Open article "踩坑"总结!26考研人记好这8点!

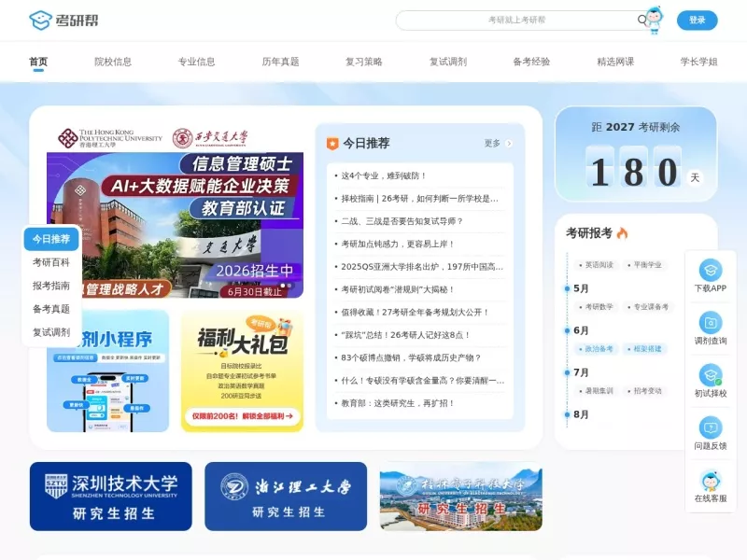[x=406, y=335]
